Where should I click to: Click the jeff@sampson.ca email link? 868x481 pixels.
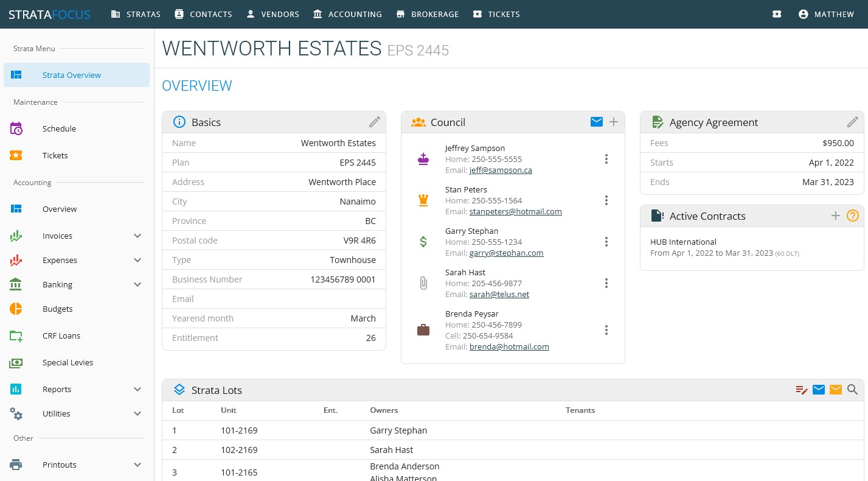point(501,170)
